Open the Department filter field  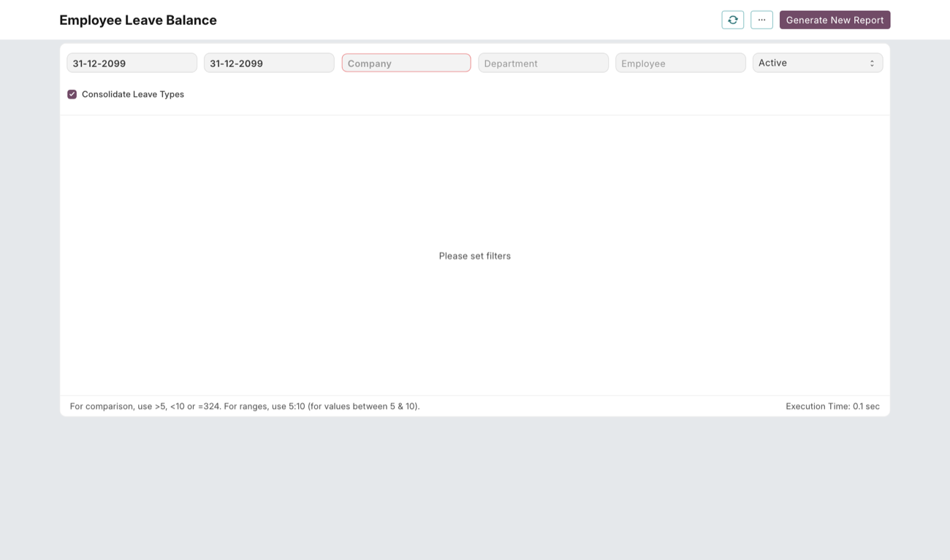click(543, 63)
